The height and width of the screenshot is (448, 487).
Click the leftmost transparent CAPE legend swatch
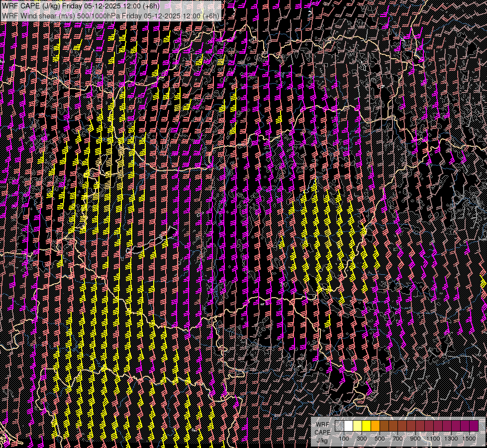[340, 426]
